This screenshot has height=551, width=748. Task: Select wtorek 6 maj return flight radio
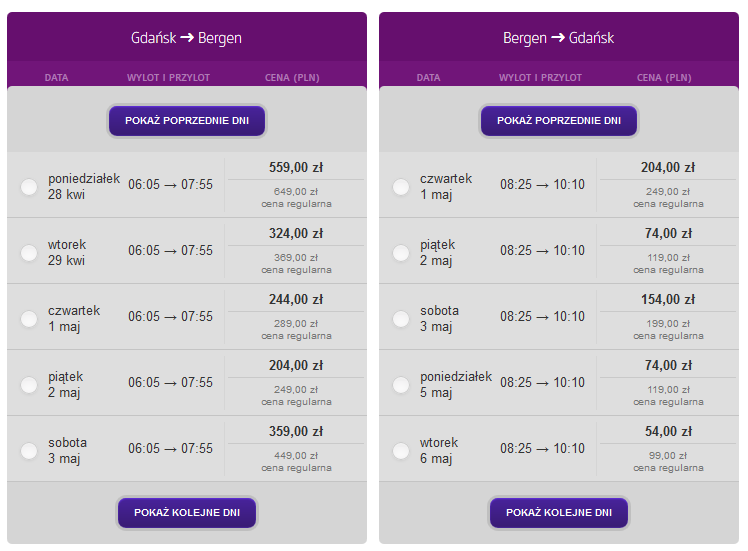[x=401, y=450]
